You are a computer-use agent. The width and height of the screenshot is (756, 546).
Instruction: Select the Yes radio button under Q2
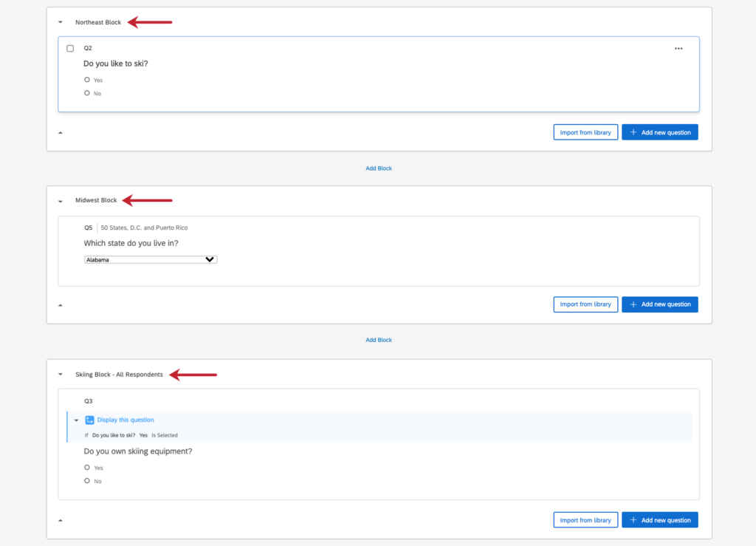point(87,79)
